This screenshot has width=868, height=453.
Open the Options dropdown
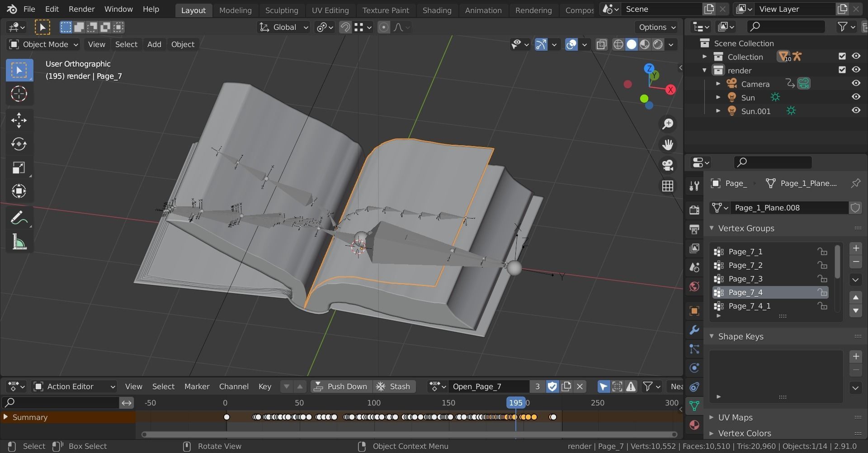(657, 27)
